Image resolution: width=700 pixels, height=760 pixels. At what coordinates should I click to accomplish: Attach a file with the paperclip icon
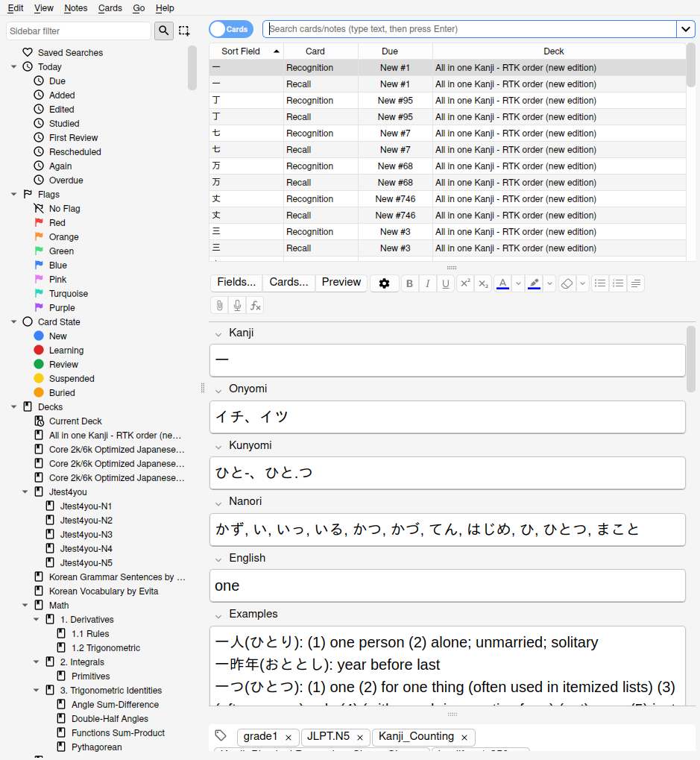pos(219,305)
